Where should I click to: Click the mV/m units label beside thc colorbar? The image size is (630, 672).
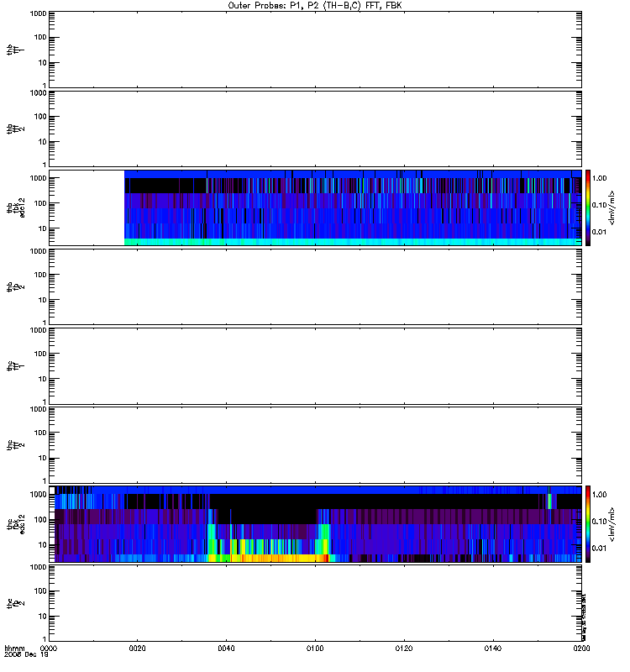pyautogui.click(x=612, y=524)
